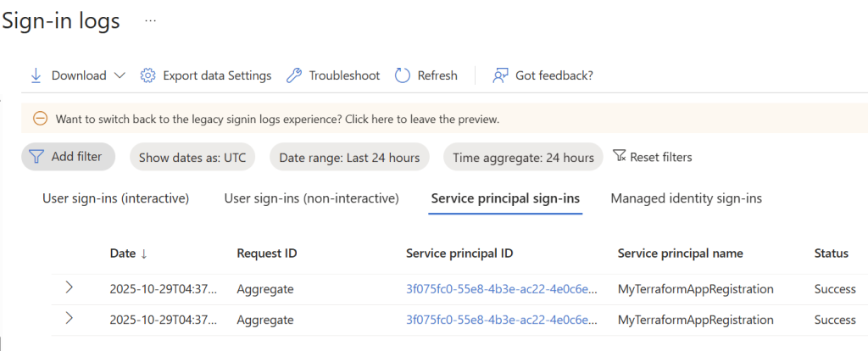Open Export data Settings gear icon
868x351 pixels.
click(147, 75)
